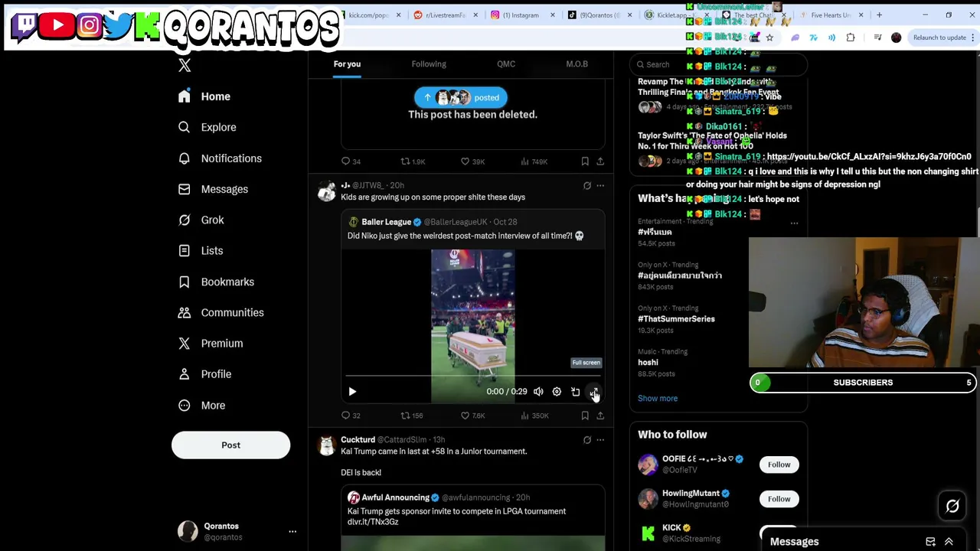Open options for the first Entertainment trend
This screenshot has width=980, height=551.
point(794,223)
